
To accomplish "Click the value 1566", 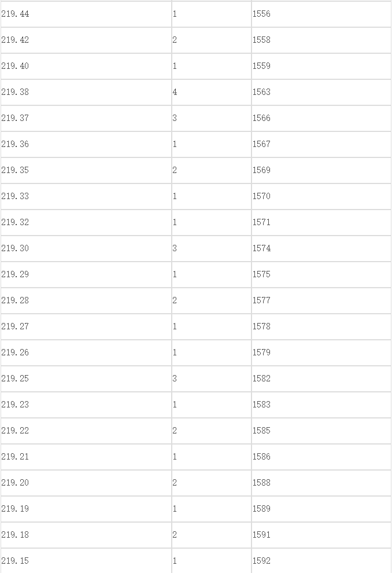I will 321,118.
